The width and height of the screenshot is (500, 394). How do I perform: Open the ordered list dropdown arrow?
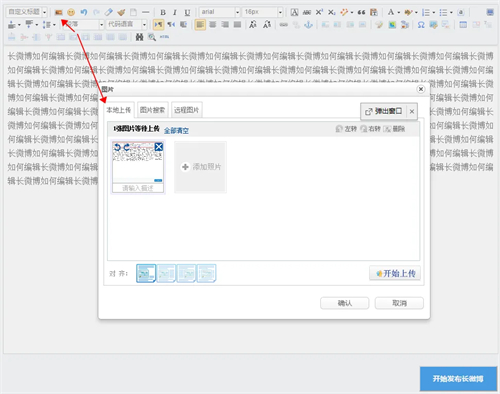[x=434, y=13]
